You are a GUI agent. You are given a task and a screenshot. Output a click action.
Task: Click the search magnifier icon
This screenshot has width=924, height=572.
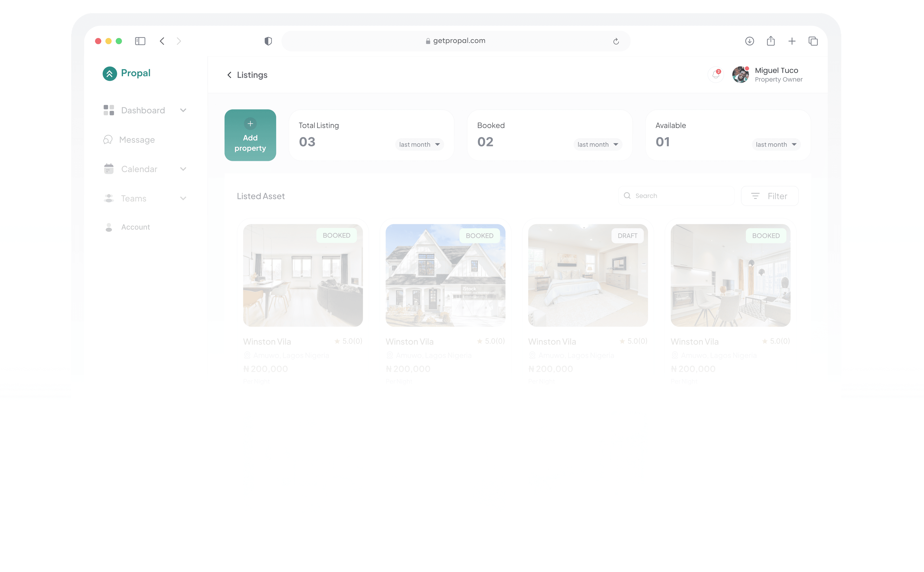click(627, 195)
